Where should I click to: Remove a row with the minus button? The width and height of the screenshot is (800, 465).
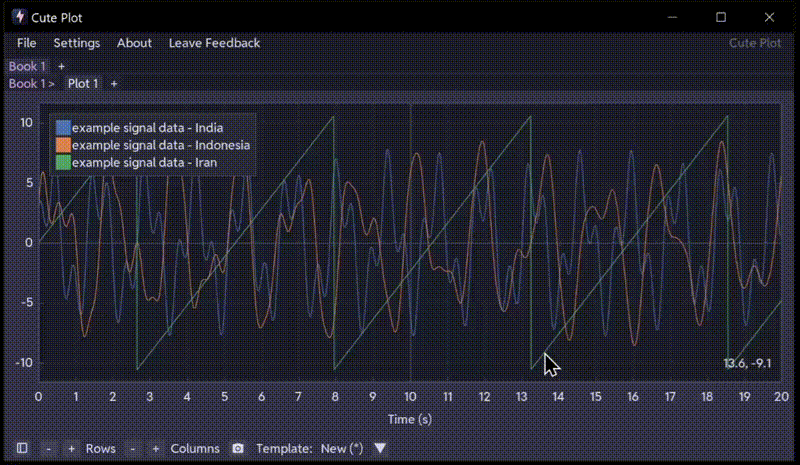pyautogui.click(x=48, y=449)
